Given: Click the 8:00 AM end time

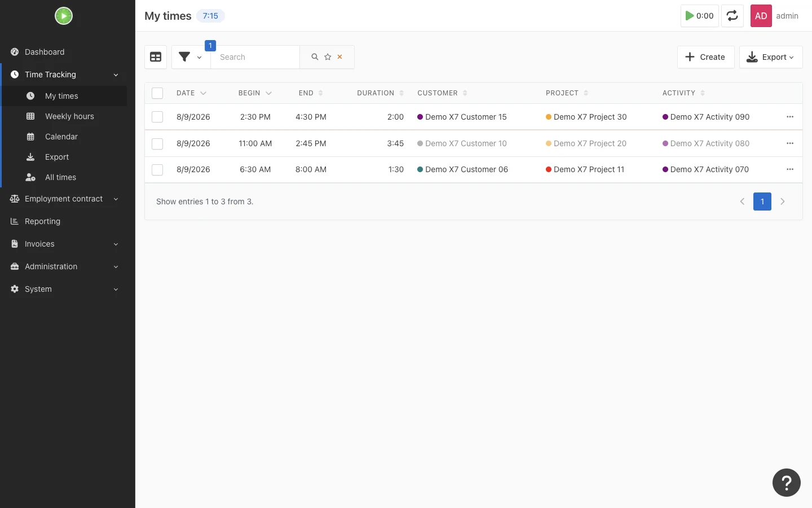Looking at the screenshot, I should click(x=311, y=169).
